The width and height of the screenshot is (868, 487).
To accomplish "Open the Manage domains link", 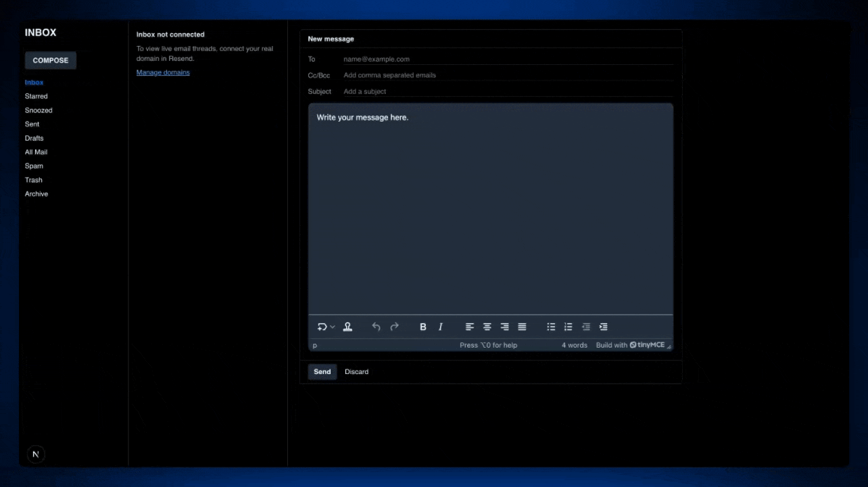I will (x=163, y=72).
